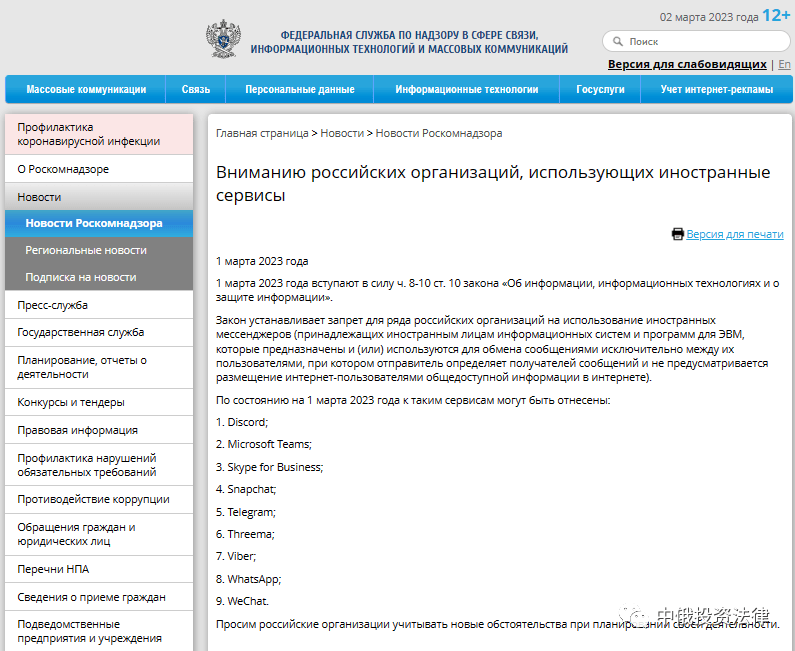Open the Массовые коммуникации menu

86,89
